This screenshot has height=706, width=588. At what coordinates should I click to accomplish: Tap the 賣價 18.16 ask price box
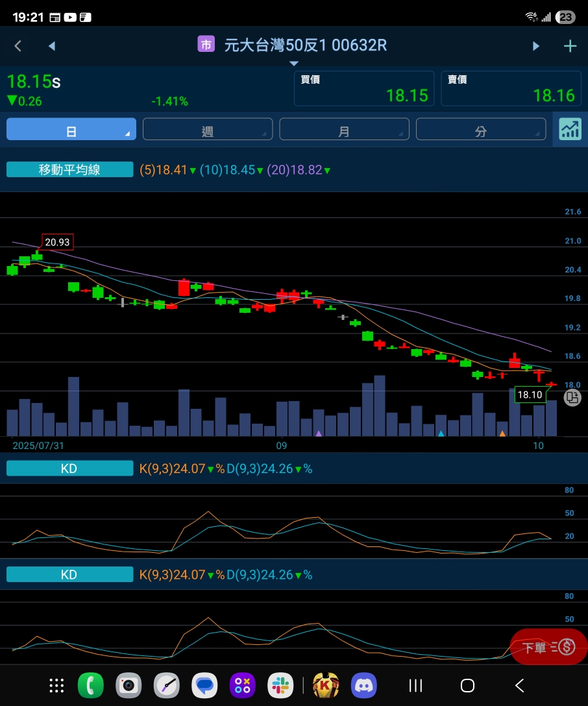tap(511, 88)
